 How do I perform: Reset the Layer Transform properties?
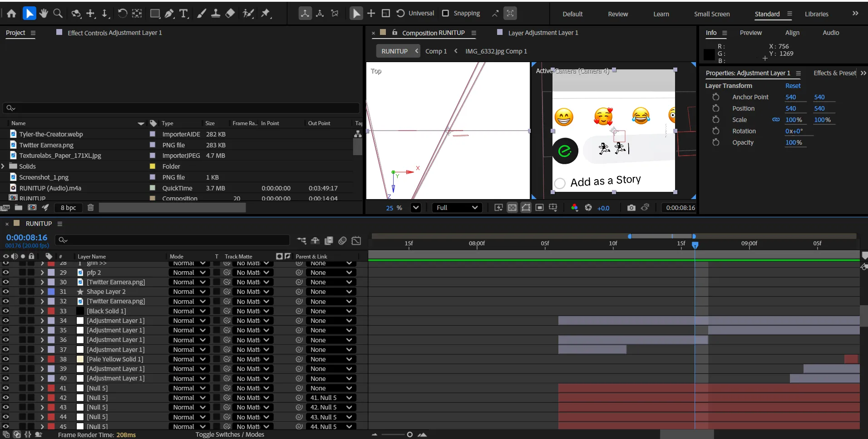[793, 86]
